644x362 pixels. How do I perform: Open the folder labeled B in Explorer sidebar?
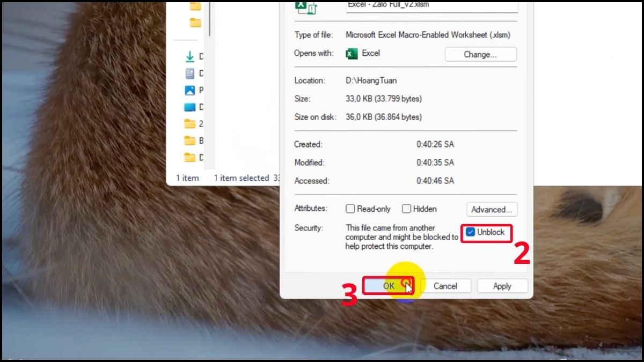[189, 141]
